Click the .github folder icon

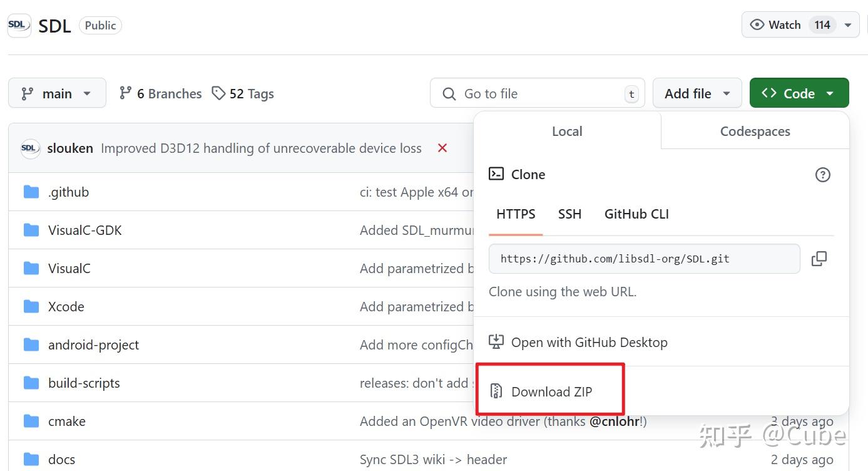(x=31, y=192)
